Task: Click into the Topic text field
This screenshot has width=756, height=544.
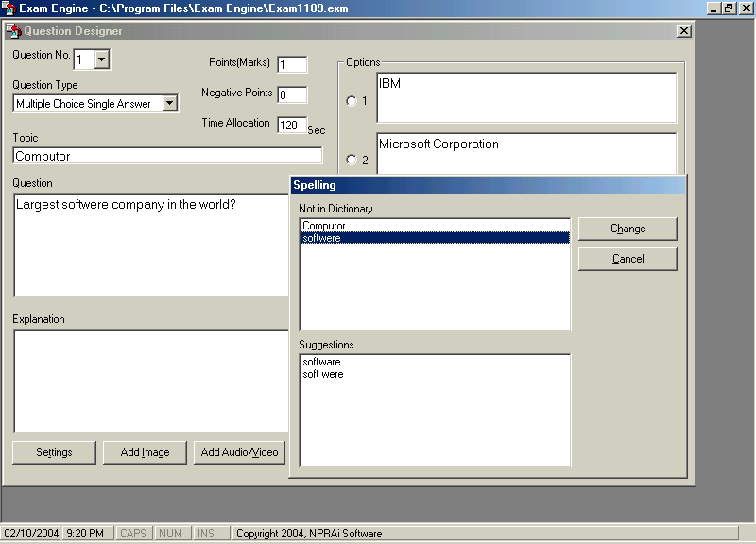Action: 167,156
